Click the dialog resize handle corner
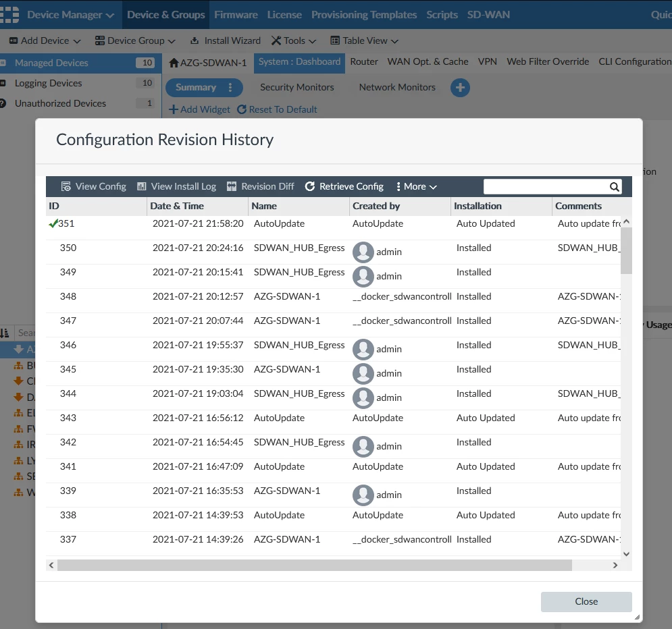This screenshot has height=629, width=672. point(638,618)
